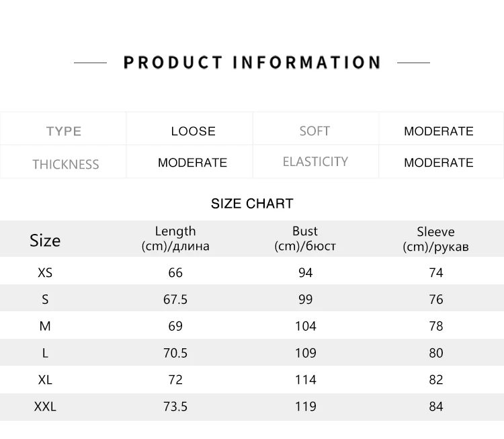Select the L size row label
This screenshot has width=504, height=439.
coord(45,353)
